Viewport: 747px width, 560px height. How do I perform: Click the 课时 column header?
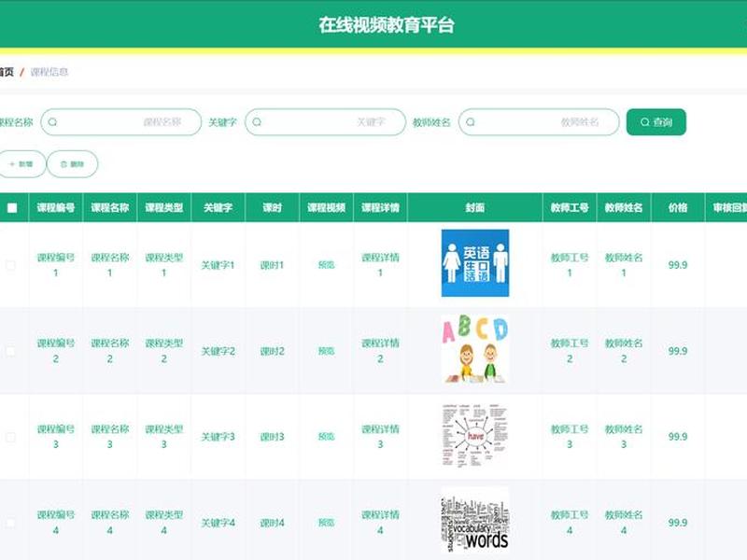click(x=272, y=207)
